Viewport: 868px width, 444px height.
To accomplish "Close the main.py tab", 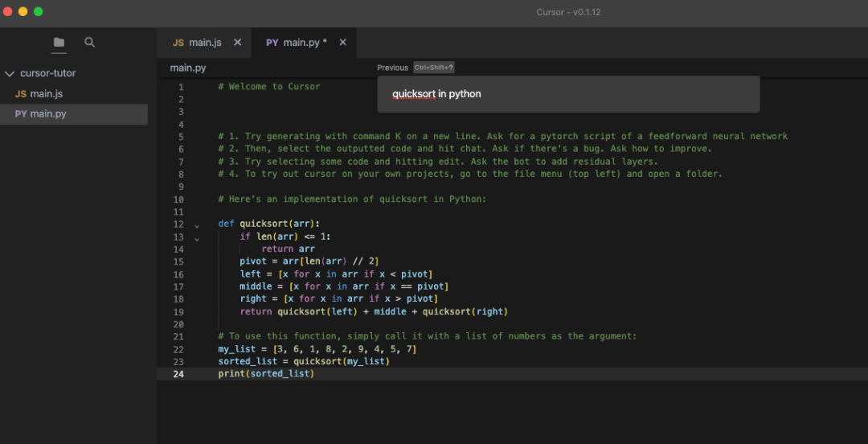I will click(342, 42).
